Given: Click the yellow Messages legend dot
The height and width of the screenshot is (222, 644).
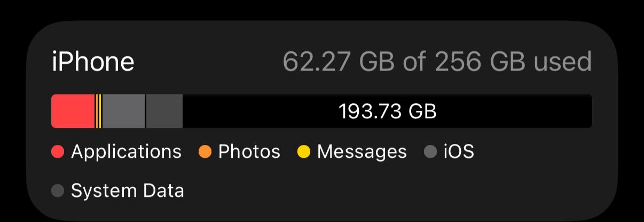Looking at the screenshot, I should coord(304,152).
